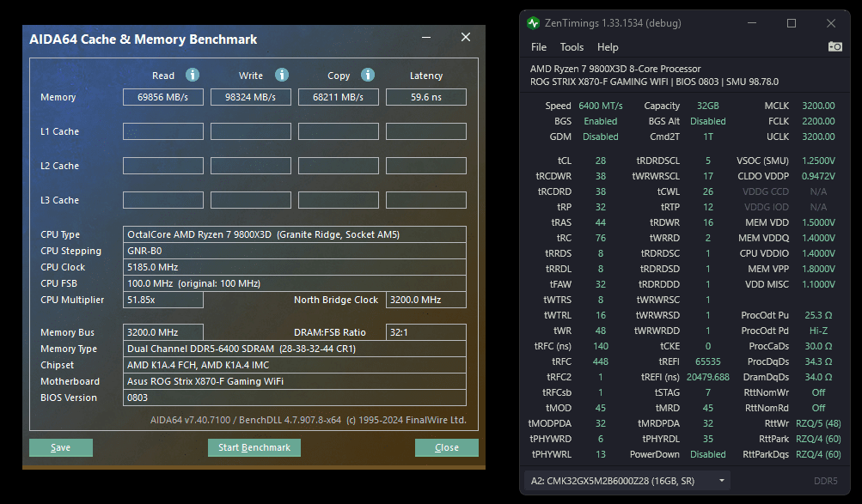The width and height of the screenshot is (862, 504).
Task: Click the VDD MISC value 1.1000V
Action: (818, 284)
